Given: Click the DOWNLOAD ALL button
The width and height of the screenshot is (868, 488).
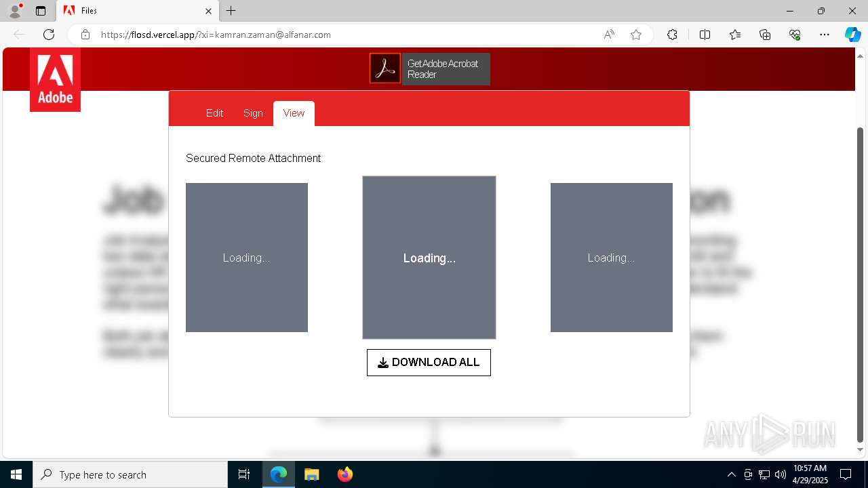Looking at the screenshot, I should pos(429,363).
